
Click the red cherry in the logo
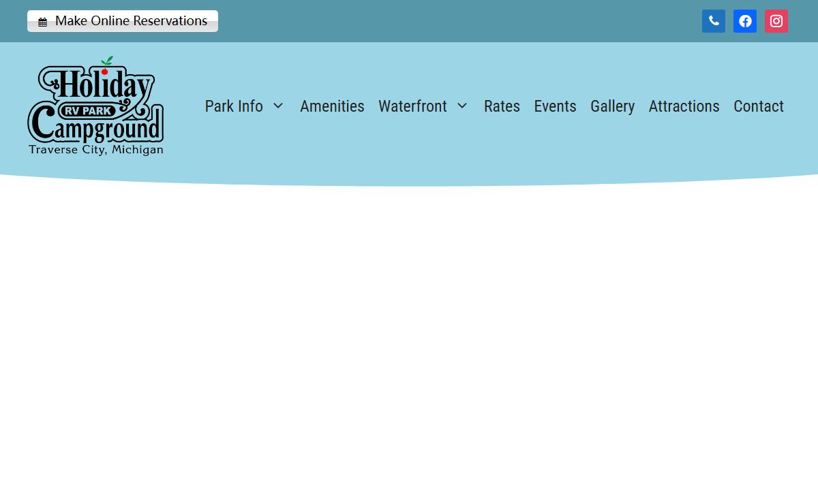104,71
